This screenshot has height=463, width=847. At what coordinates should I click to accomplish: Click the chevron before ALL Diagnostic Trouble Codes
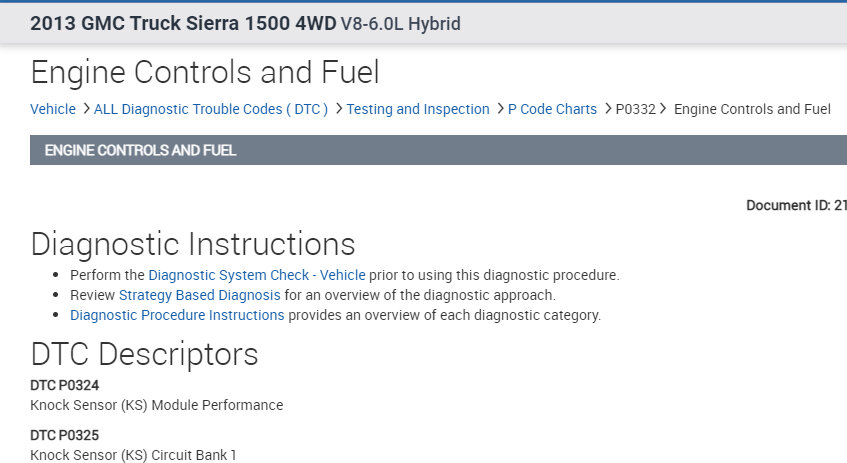pyautogui.click(x=86, y=109)
